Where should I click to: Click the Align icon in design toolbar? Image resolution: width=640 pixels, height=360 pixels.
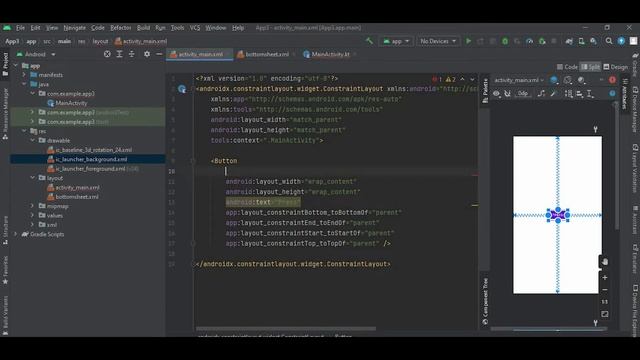pos(580,93)
